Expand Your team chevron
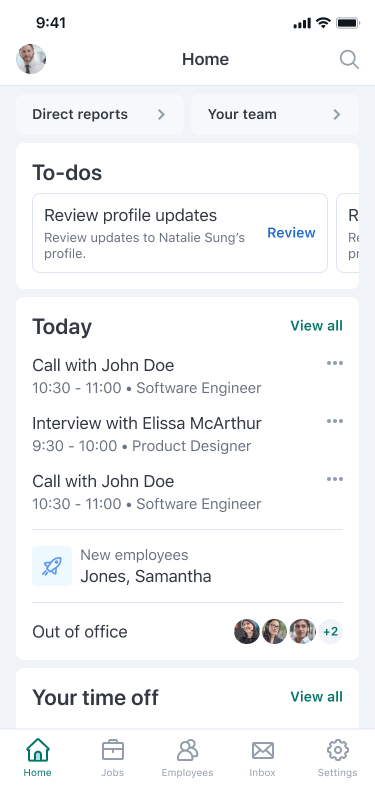Screen dimensions: 375x789 click(337, 114)
